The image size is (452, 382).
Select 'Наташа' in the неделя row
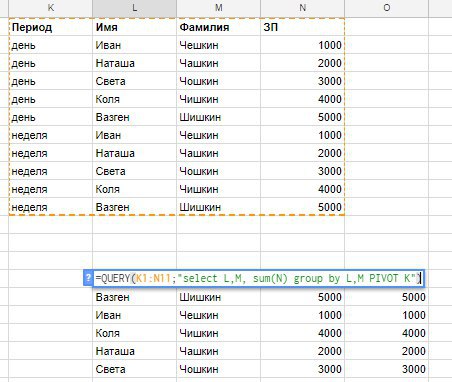click(135, 153)
